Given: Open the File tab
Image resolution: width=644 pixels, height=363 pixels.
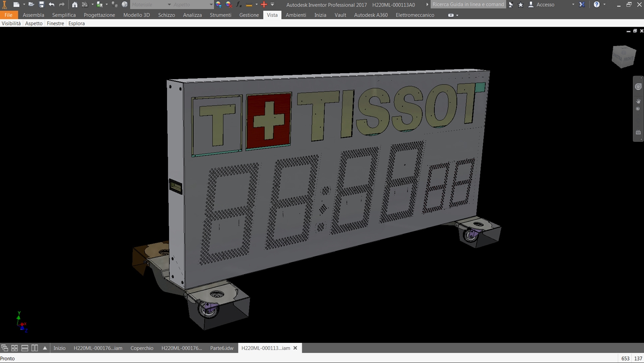Looking at the screenshot, I should coord(8,15).
